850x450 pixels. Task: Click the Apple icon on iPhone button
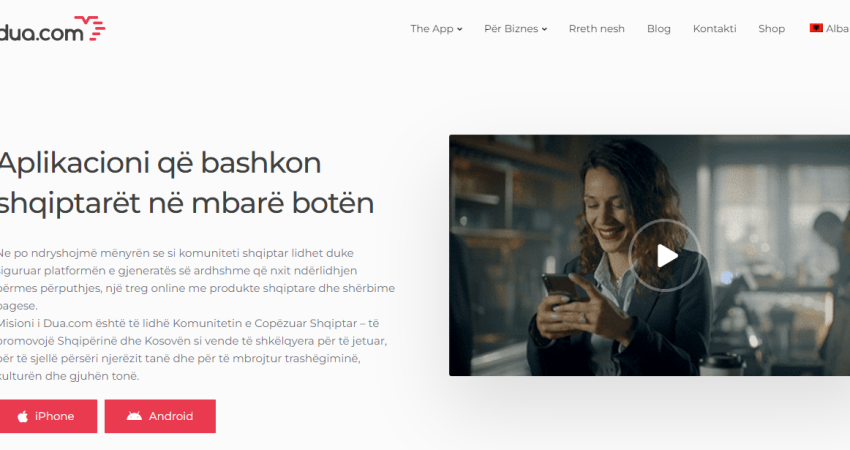point(23,416)
